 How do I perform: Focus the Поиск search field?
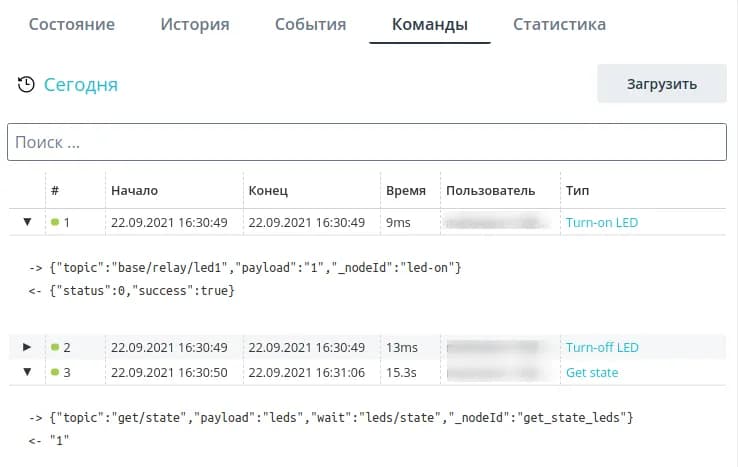coord(366,143)
